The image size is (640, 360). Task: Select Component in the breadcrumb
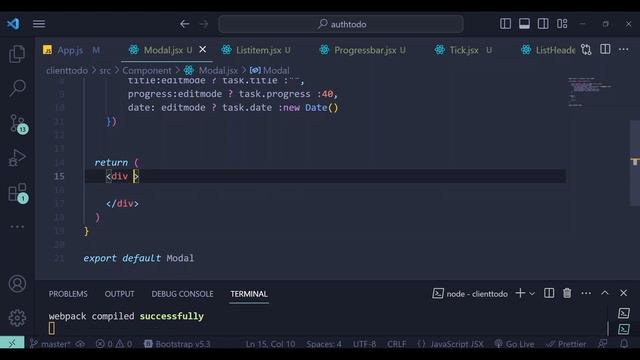pyautogui.click(x=147, y=71)
